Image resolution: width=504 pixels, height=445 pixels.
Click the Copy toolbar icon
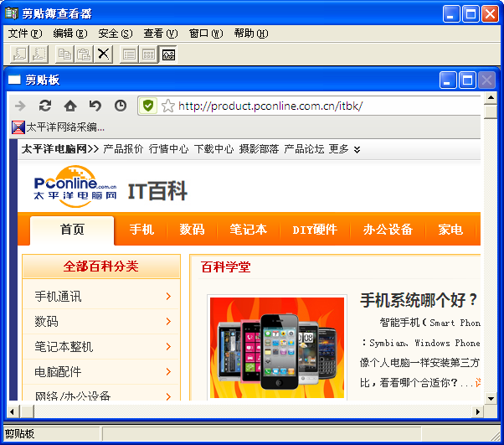tap(64, 54)
